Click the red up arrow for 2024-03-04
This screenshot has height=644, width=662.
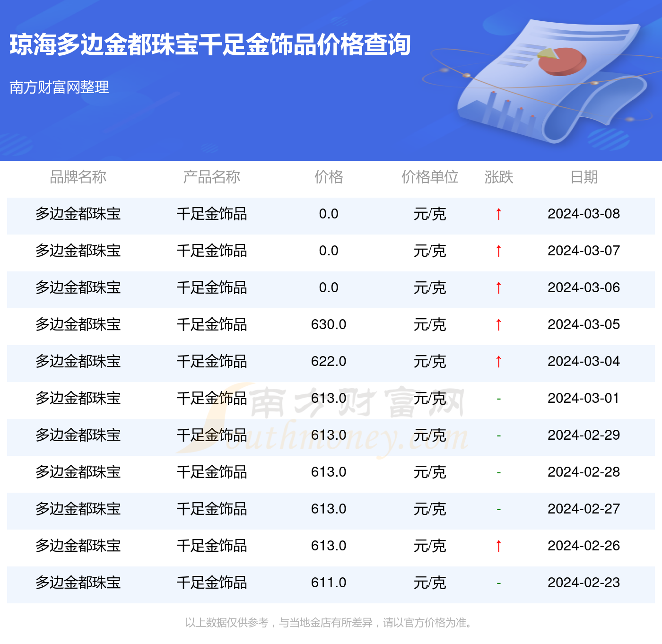click(498, 362)
